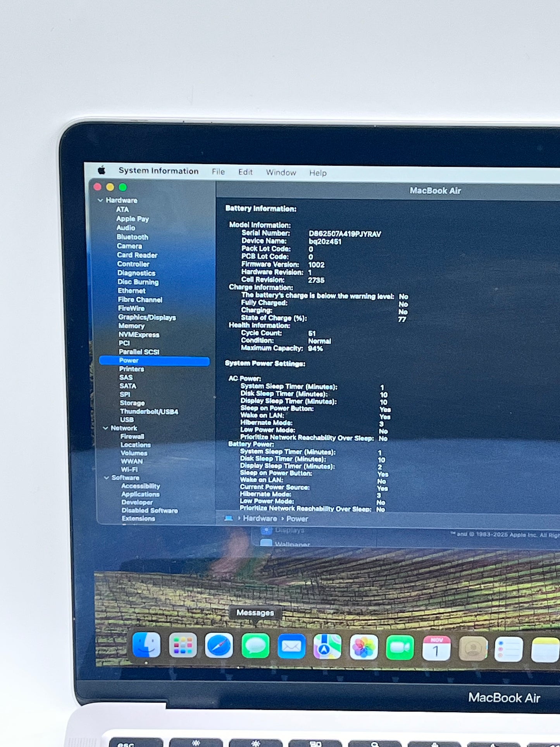Select Fibre Channel in the sidebar
Screen dimensions: 560x747
click(x=140, y=299)
